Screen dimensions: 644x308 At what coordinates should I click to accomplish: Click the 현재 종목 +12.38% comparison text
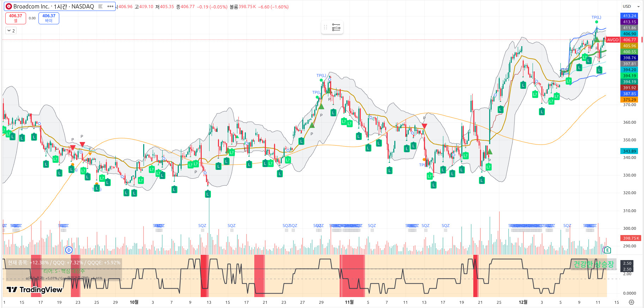pos(64,263)
